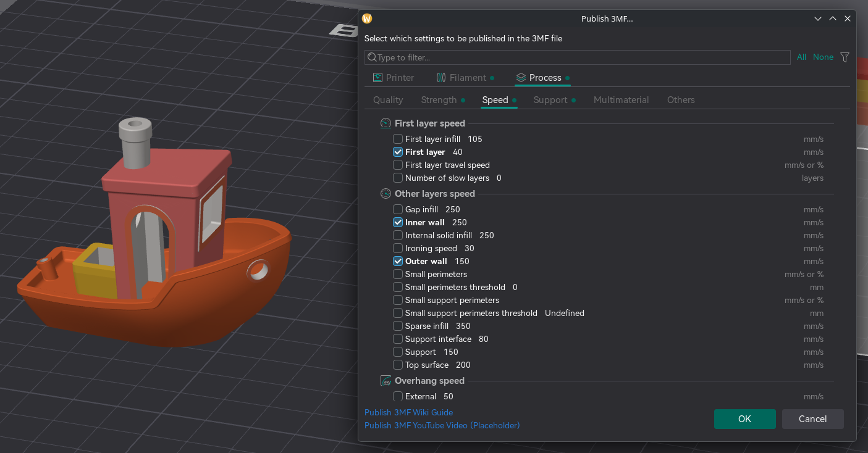Check Small support perimeters option
This screenshot has height=453, width=868.
(x=398, y=300)
